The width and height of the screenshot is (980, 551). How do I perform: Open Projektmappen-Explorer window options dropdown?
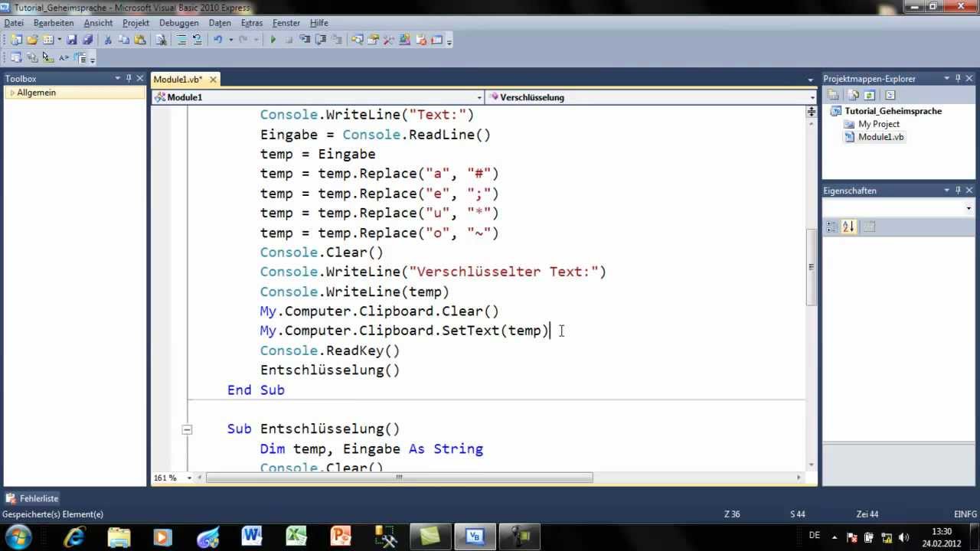pyautogui.click(x=947, y=78)
